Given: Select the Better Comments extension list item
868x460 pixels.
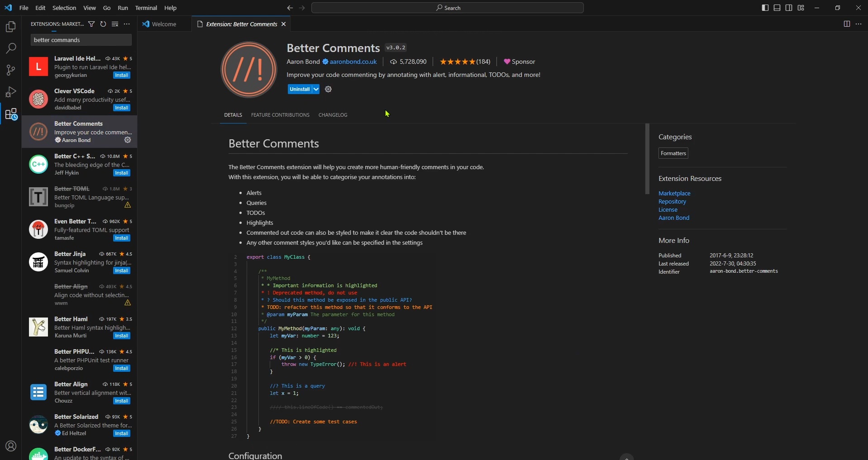Looking at the screenshot, I should (79, 132).
